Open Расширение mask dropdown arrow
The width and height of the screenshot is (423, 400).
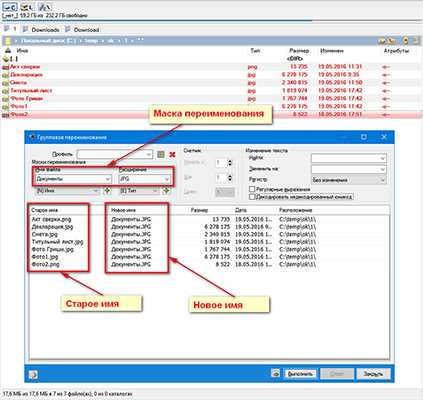(167, 179)
